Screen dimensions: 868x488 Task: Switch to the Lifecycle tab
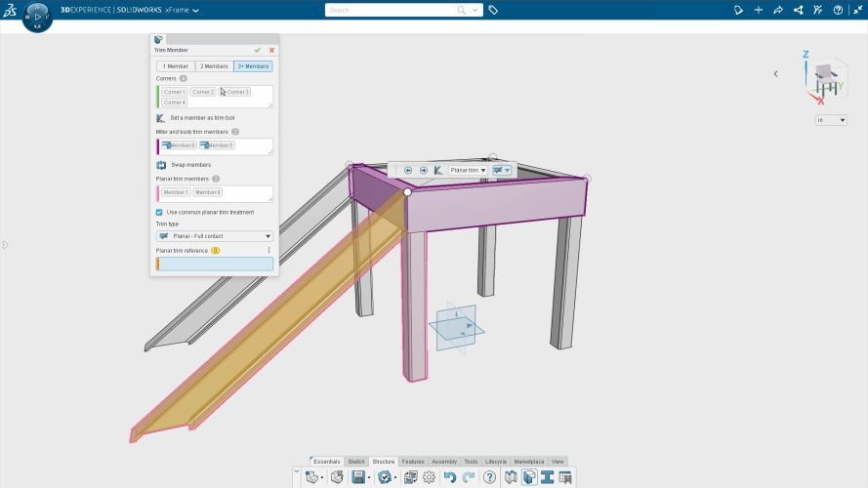click(x=496, y=462)
